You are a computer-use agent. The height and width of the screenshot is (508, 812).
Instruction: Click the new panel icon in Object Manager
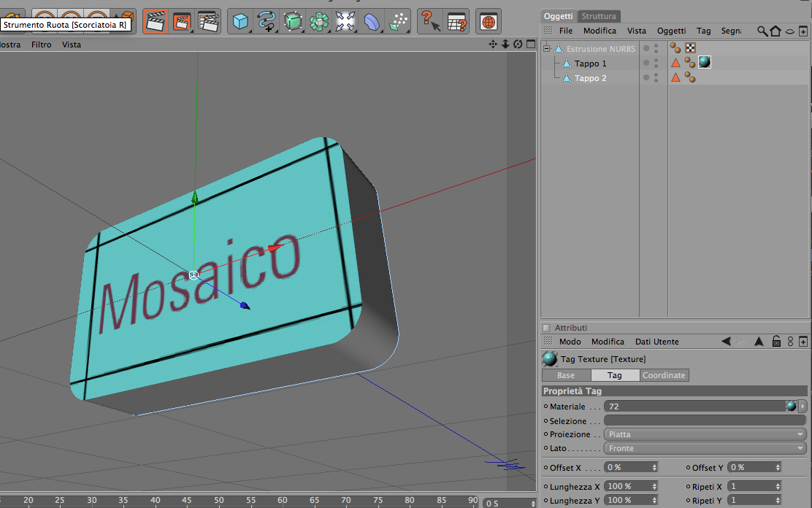803,31
